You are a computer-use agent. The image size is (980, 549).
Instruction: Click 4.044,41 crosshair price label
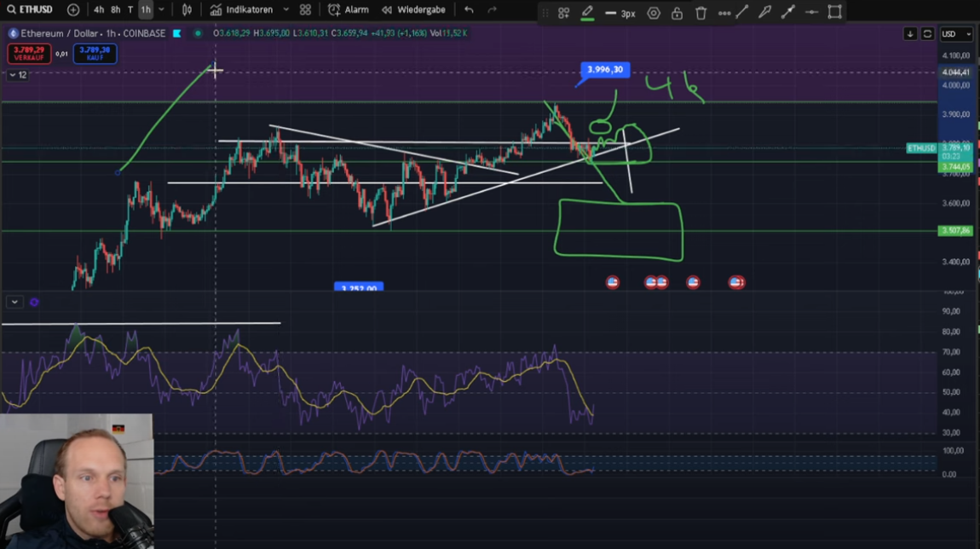pos(955,72)
